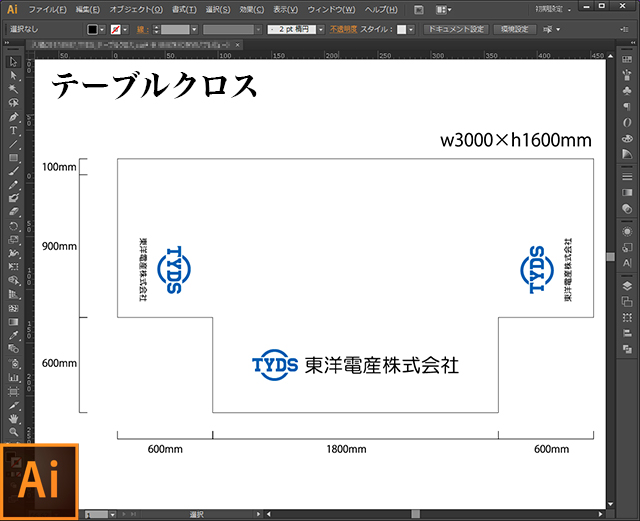Click the fill color swatch in control bar
Viewport: 640px width, 521px height.
93,30
